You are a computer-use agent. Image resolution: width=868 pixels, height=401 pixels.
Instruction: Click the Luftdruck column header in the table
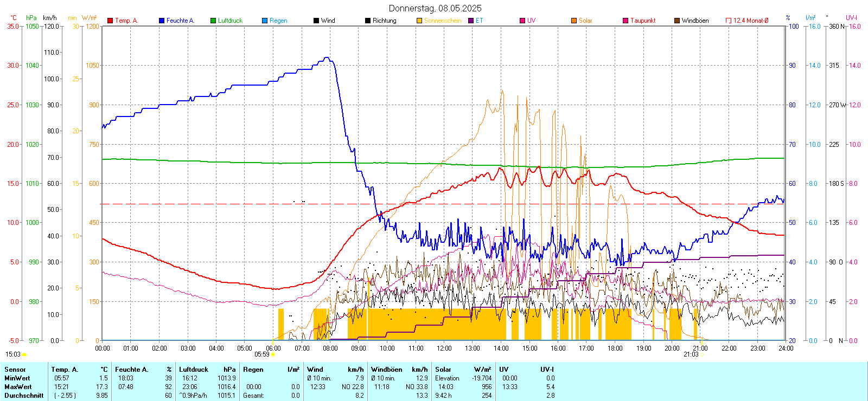(194, 370)
